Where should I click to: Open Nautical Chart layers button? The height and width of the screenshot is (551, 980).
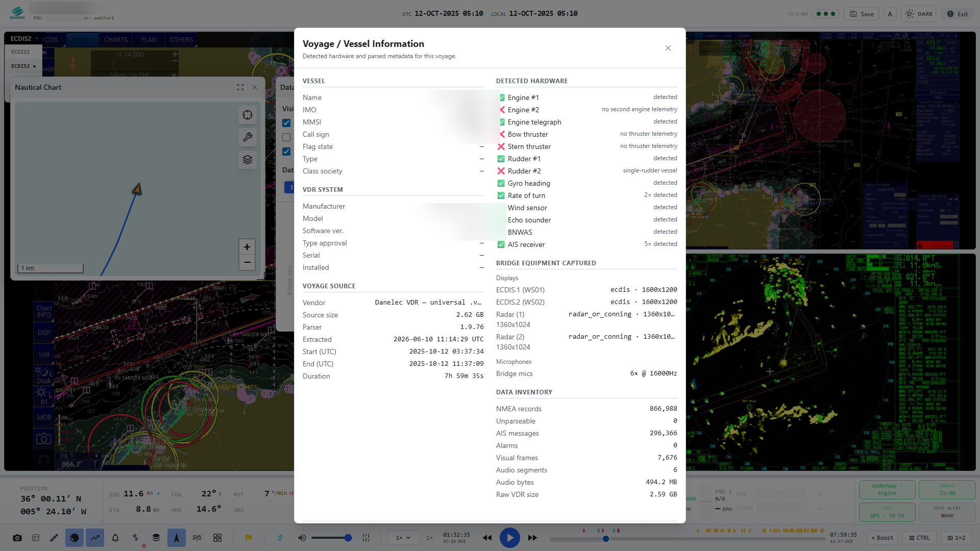click(x=248, y=160)
